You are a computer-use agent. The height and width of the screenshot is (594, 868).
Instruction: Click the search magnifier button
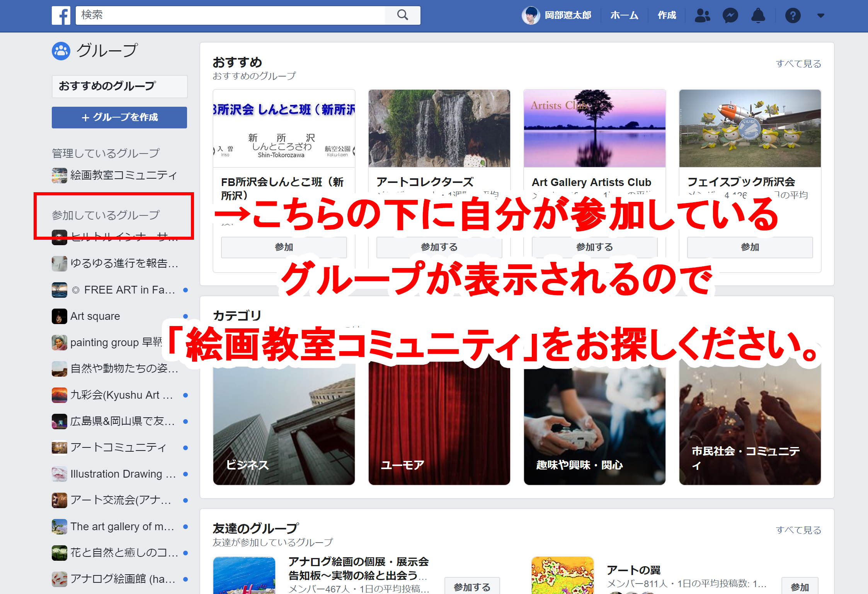pyautogui.click(x=402, y=15)
